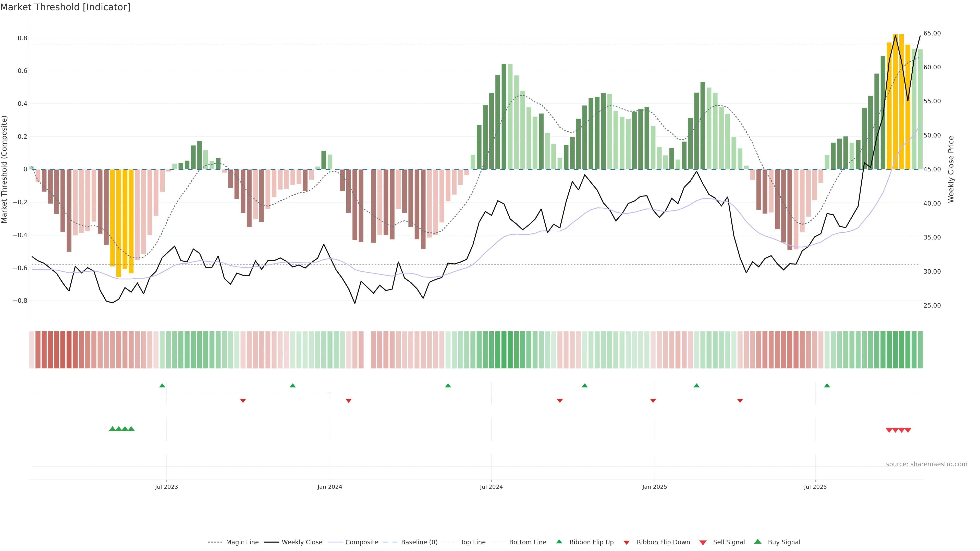This screenshot has width=980, height=551.
Task: Toggle the Composite legend entry
Action: (361, 542)
